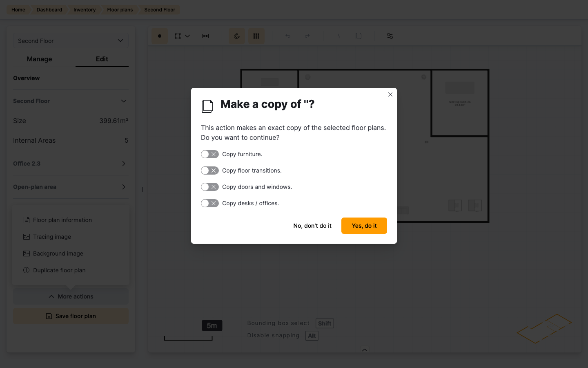Open the Second Floor selector dropdown
The height and width of the screenshot is (368, 588).
(71, 41)
